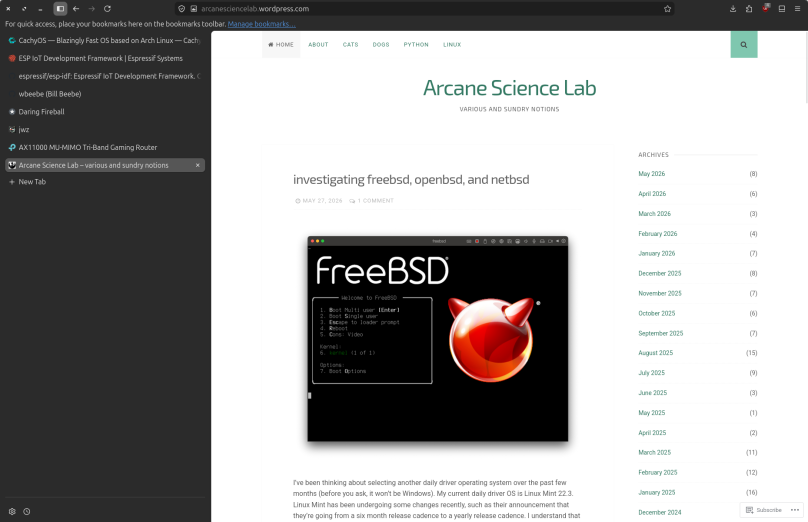Open February 2025 archive
This screenshot has height=522, width=808.
[x=658, y=473]
